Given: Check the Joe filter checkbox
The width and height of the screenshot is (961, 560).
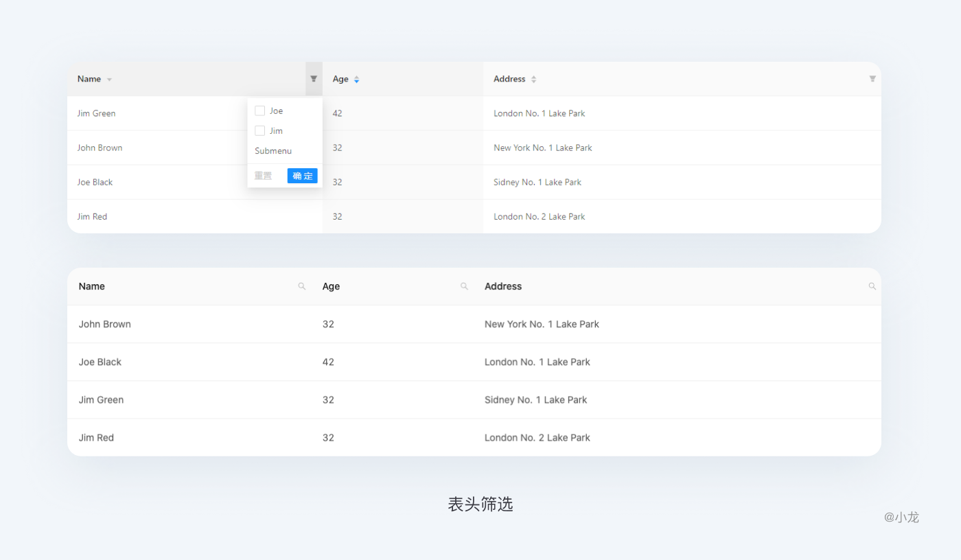Looking at the screenshot, I should coord(260,110).
